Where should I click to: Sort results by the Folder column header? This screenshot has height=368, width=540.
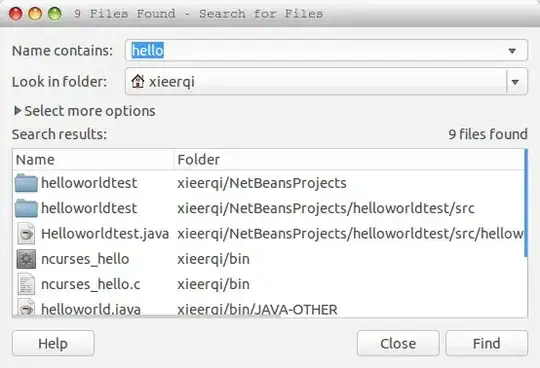pos(349,160)
